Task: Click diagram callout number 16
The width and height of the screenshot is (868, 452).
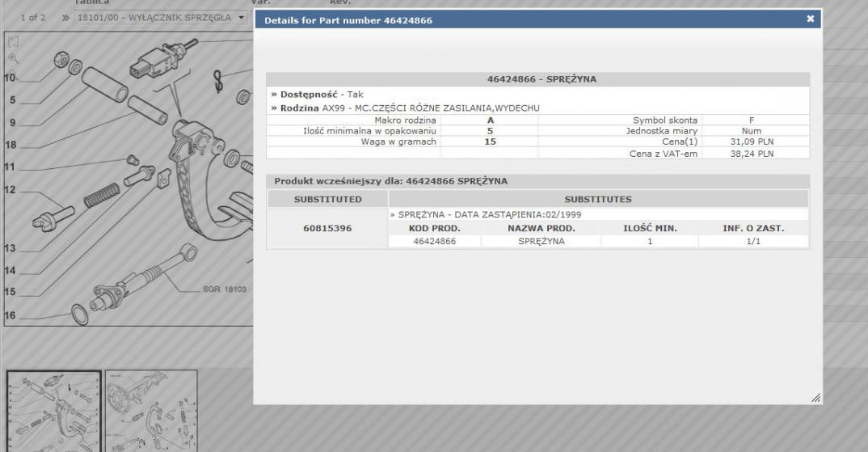Action: pos(10,315)
